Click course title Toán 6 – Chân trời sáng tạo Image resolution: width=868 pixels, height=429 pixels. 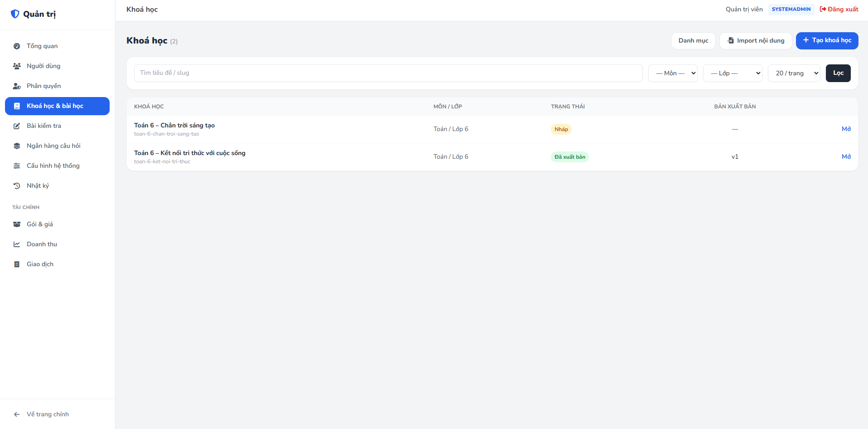174,126
